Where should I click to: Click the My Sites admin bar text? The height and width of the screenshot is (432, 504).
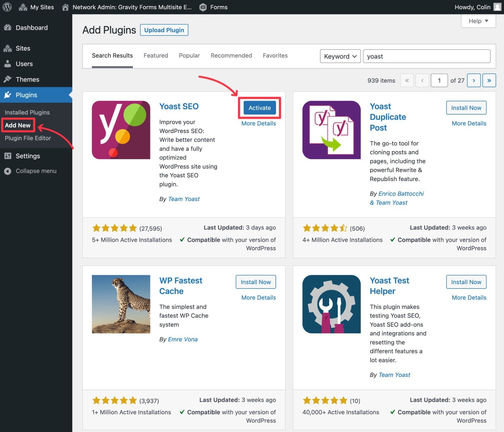point(42,7)
